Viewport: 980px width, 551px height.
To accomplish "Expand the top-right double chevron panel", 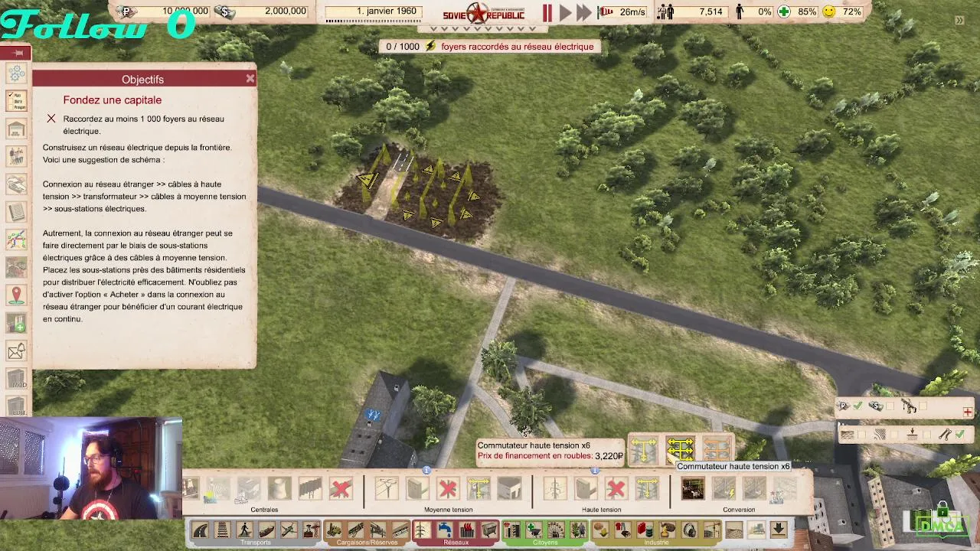I will [959, 21].
